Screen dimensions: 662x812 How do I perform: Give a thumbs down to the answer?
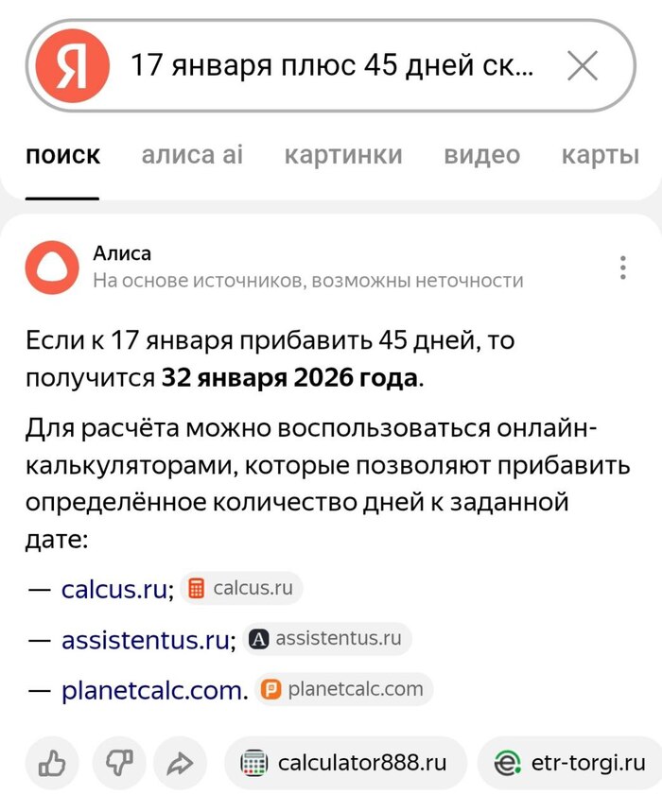[x=115, y=763]
